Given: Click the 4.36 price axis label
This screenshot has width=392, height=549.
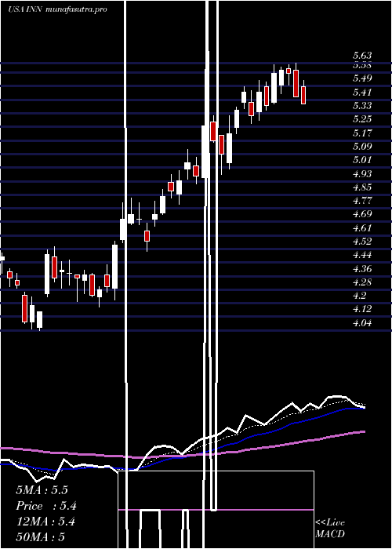Looking at the screenshot, I should [x=362, y=269].
